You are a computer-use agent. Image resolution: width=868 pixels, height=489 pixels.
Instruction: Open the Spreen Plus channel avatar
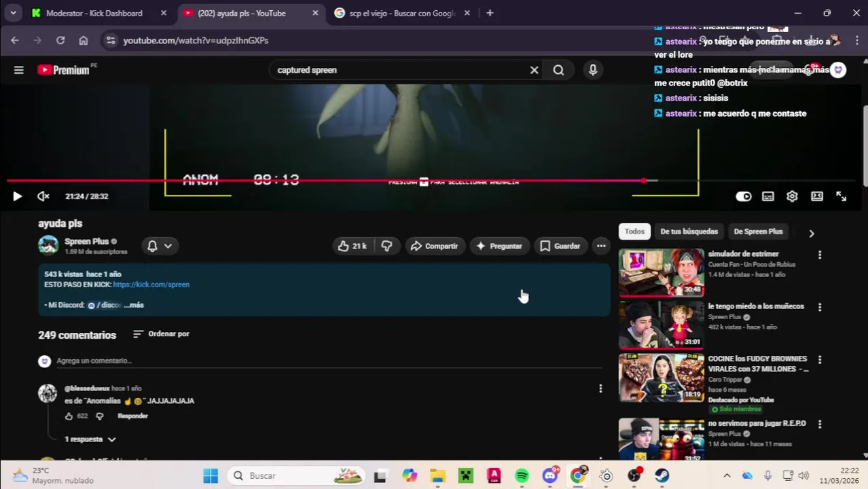(x=48, y=245)
